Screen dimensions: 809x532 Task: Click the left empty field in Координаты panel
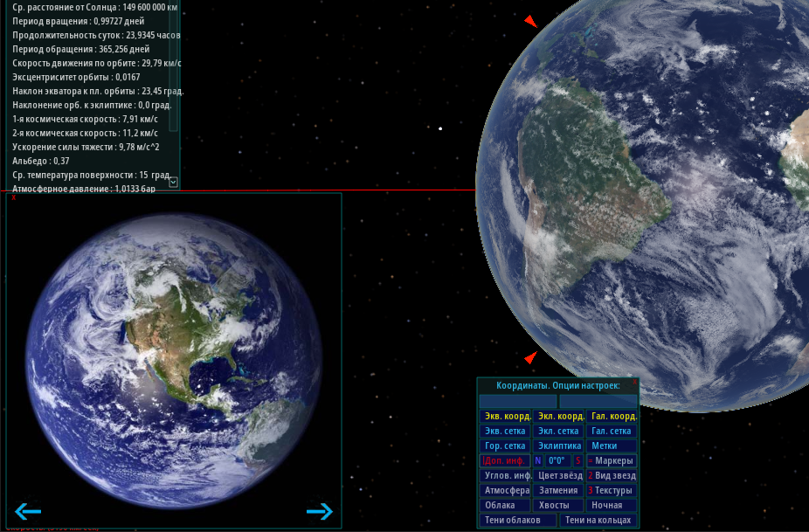click(518, 401)
